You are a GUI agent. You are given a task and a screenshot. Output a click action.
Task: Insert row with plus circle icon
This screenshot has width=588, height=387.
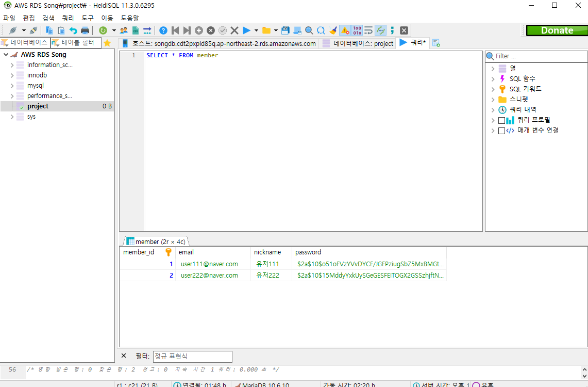[x=199, y=30]
